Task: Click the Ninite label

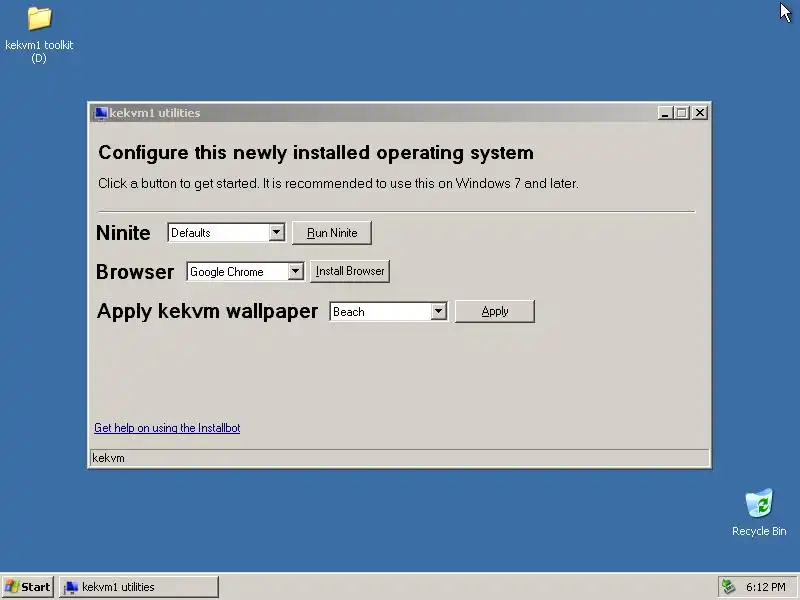Action: tap(123, 233)
